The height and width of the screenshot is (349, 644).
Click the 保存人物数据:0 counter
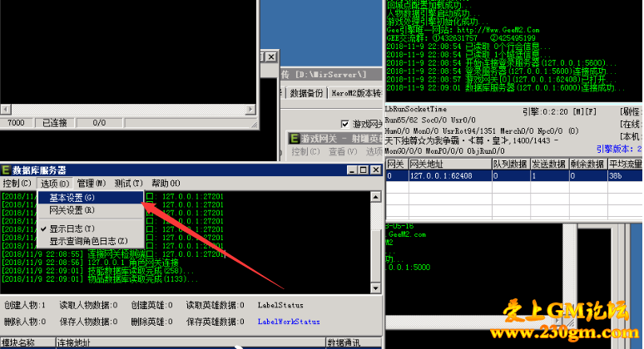tap(88, 322)
